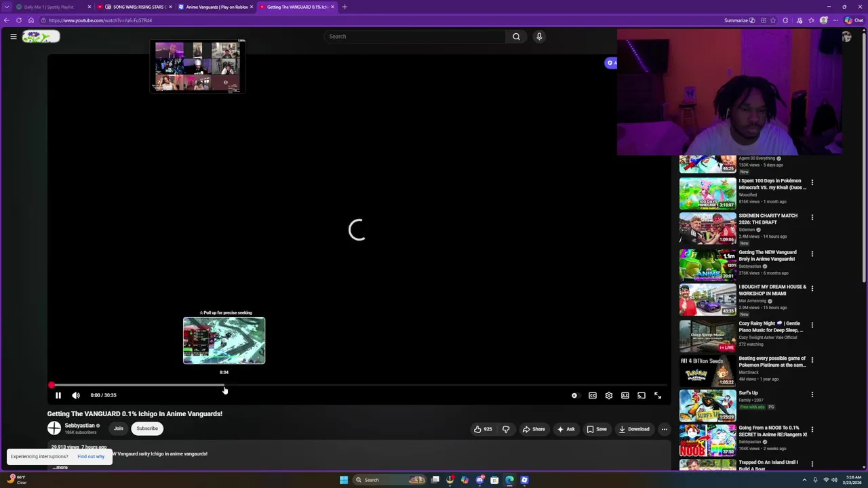Screen dimensions: 868x488
Task: Open Getting The NEW Vanguard Broly thumbnail
Action: (x=707, y=264)
